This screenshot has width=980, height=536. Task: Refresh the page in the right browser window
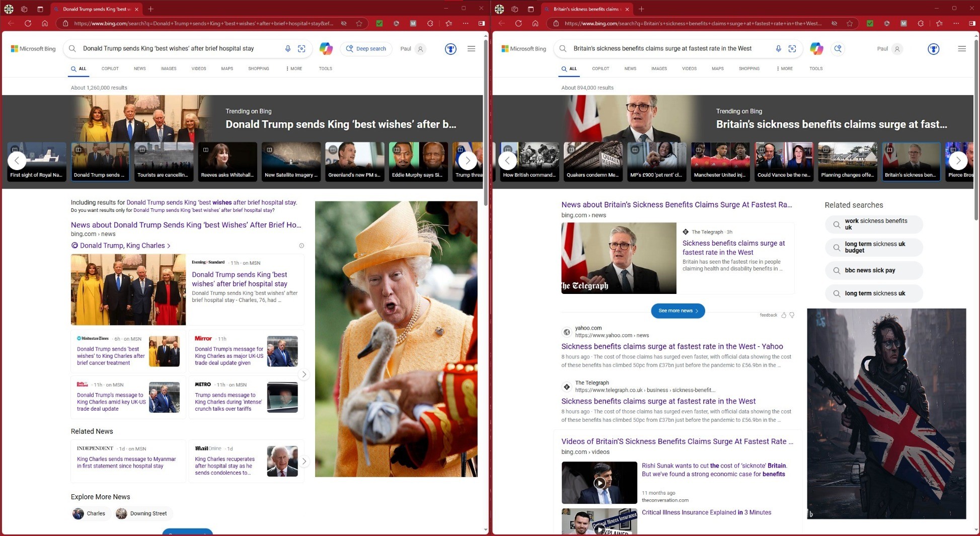click(518, 23)
